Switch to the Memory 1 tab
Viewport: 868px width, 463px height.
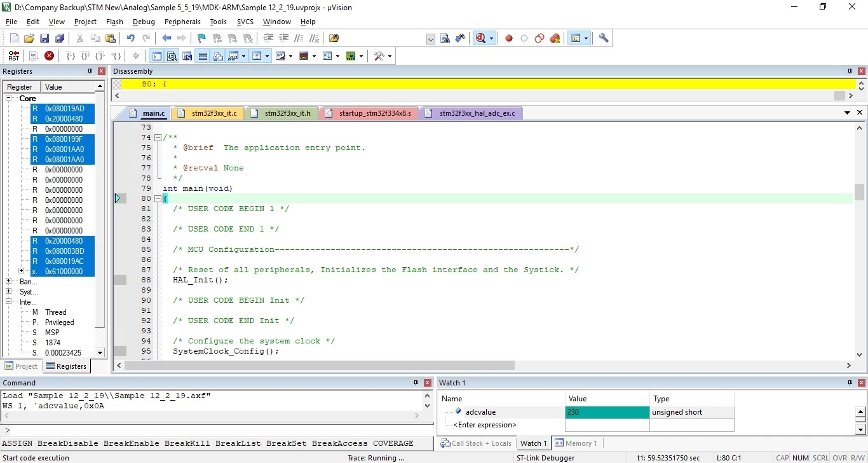click(x=576, y=443)
